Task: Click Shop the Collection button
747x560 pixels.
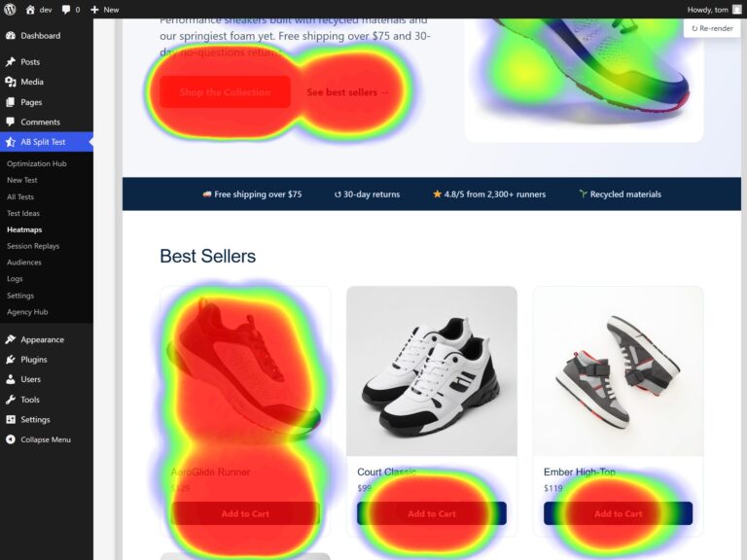Action: click(x=225, y=92)
